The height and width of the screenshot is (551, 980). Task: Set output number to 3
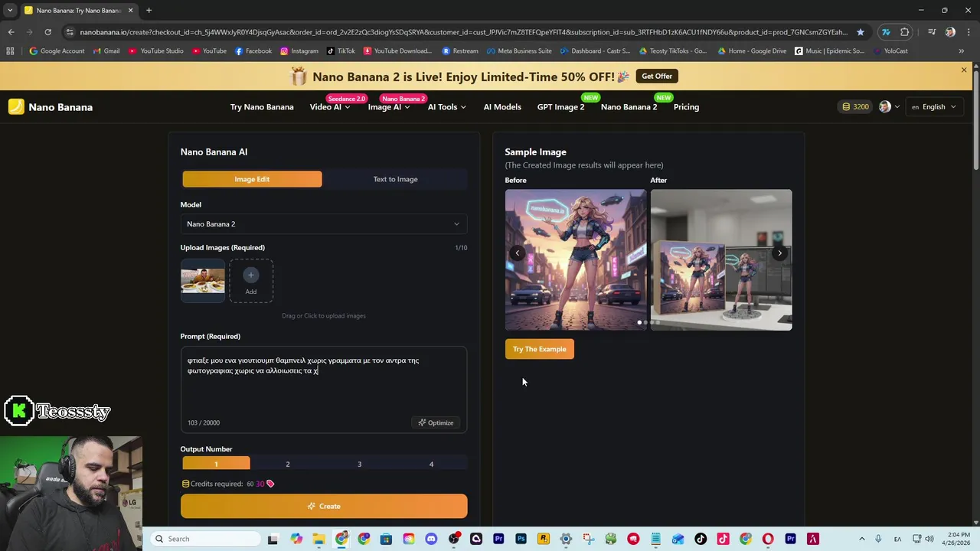click(359, 464)
